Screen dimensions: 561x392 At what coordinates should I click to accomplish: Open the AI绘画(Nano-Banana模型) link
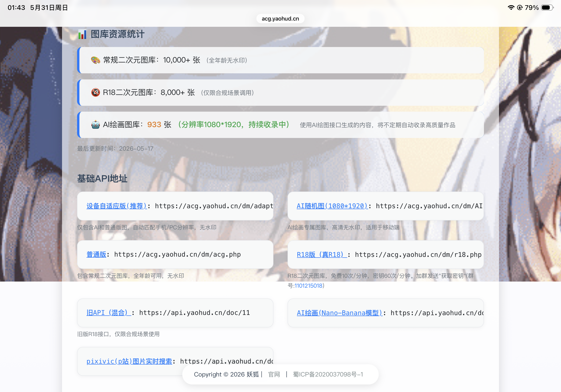340,313
